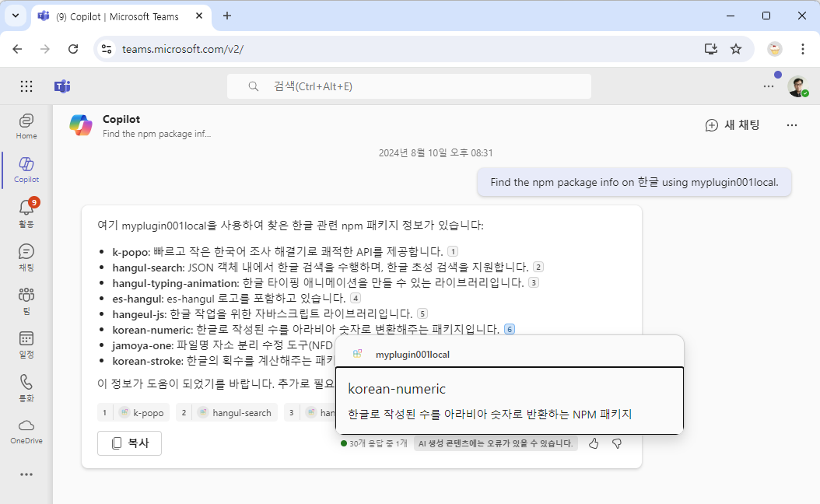Viewport: 820px width, 504px height.
Task: Go forward in the browser
Action: click(45, 49)
